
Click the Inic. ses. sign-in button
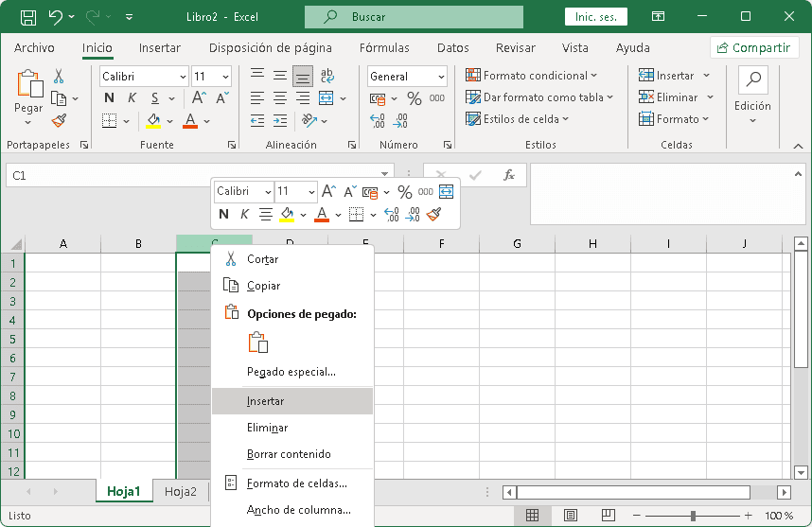pyautogui.click(x=596, y=17)
